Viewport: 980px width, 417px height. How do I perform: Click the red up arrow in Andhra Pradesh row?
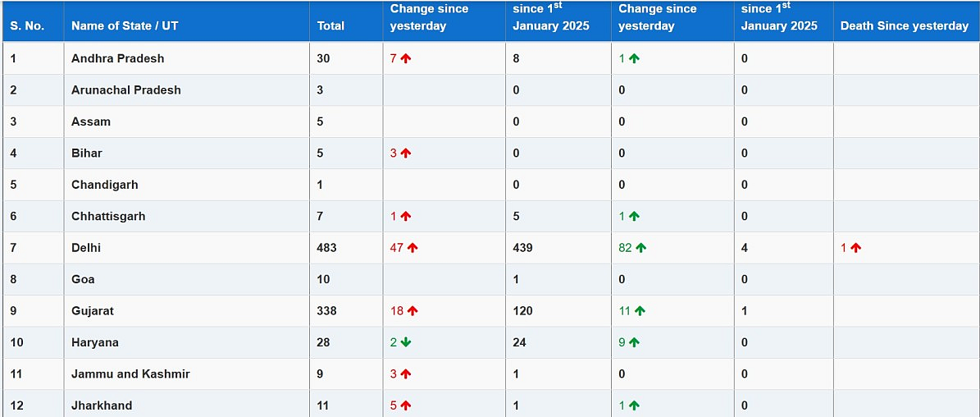coord(406,58)
